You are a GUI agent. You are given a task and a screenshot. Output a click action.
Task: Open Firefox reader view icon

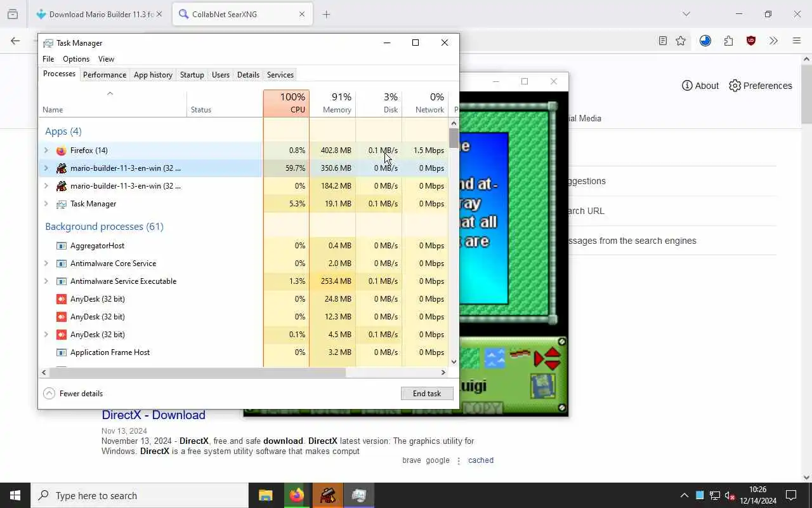[x=663, y=41]
